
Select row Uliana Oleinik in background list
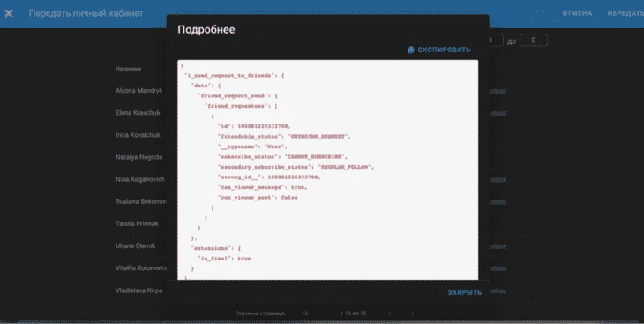tap(135, 246)
